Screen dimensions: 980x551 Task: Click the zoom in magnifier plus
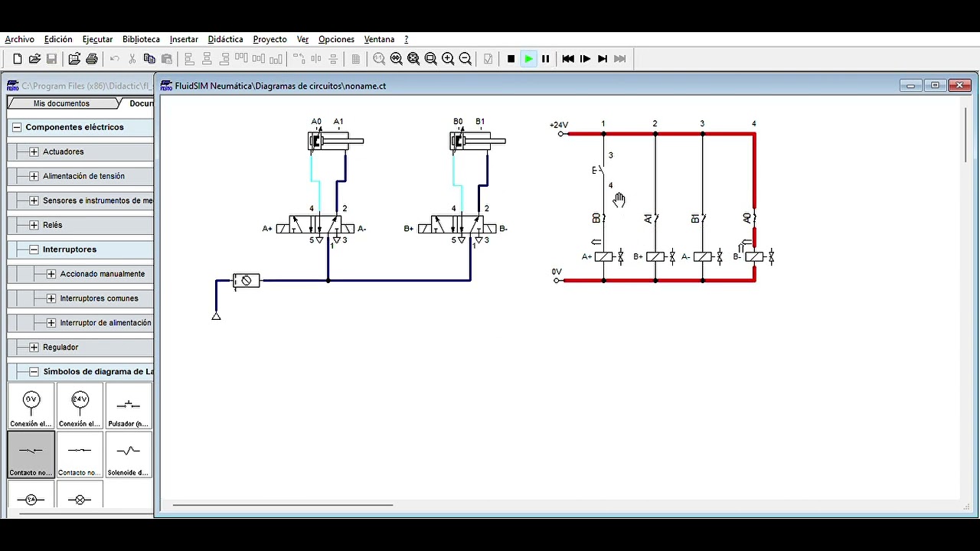tap(448, 59)
